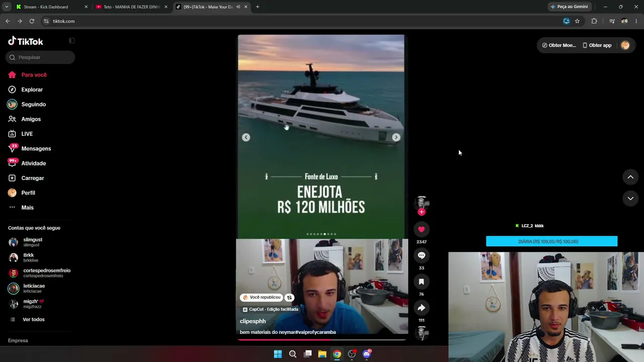Bookmark this page with the star

[577, 21]
